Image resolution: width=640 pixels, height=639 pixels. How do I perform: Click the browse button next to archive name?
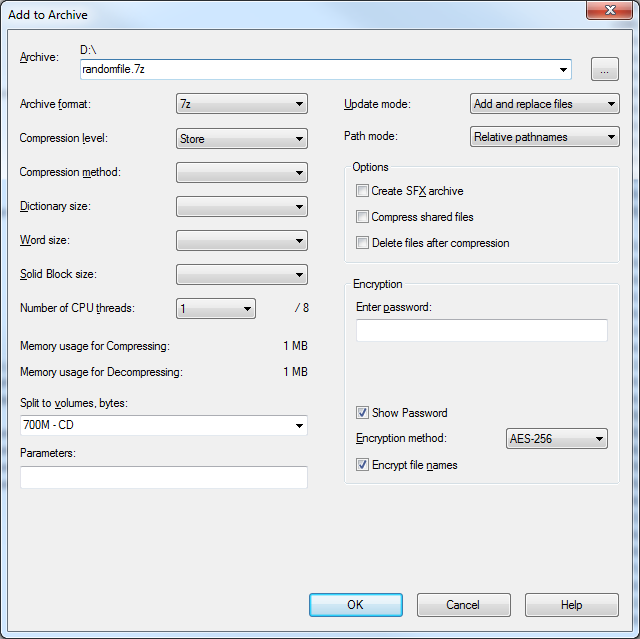pyautogui.click(x=604, y=69)
